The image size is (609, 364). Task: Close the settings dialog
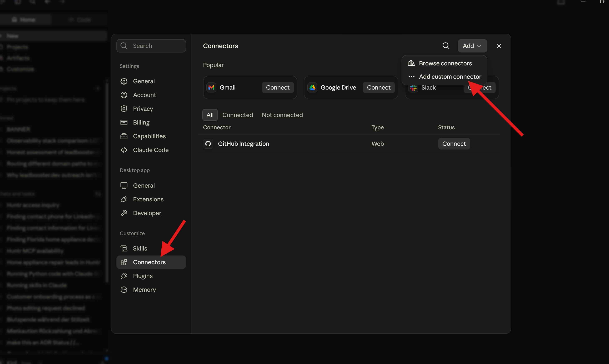coord(499,46)
